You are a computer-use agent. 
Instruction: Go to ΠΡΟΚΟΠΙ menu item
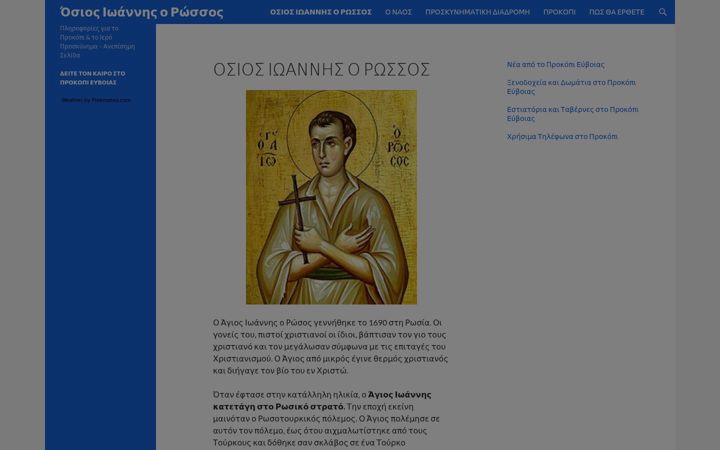(559, 12)
